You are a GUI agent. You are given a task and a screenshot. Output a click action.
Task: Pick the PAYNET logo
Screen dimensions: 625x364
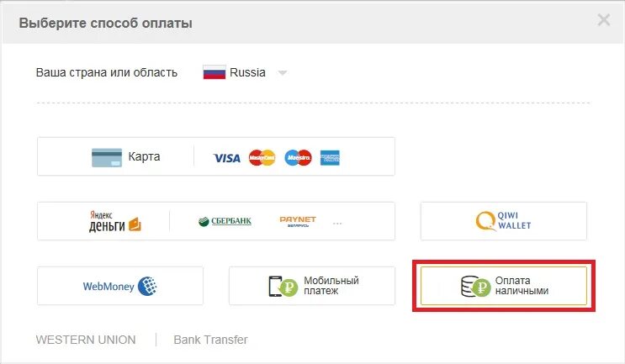[298, 221]
